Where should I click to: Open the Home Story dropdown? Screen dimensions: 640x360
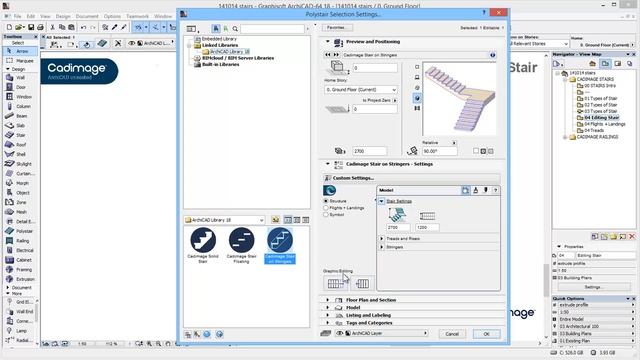(361, 89)
